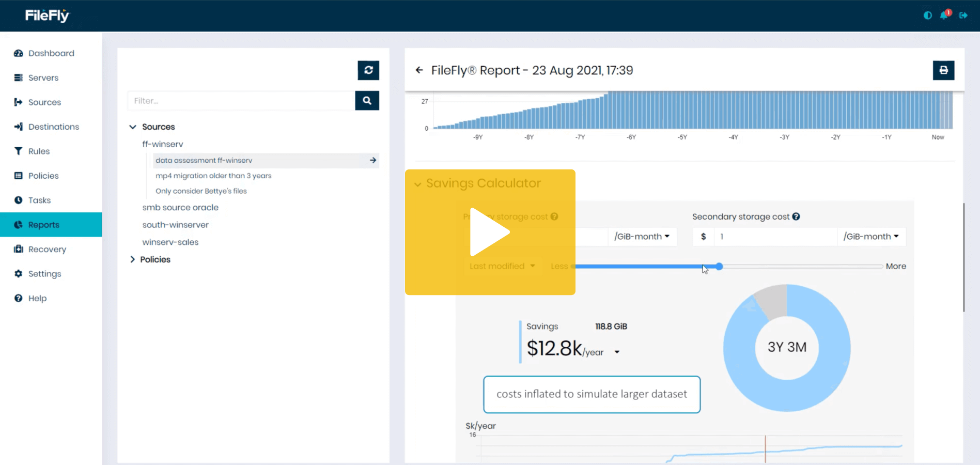Select south-winserver source

tap(176, 225)
